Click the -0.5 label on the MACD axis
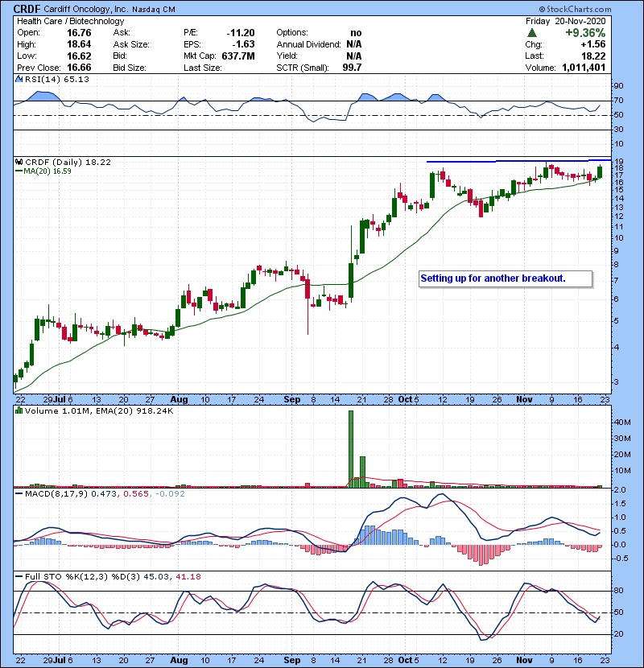Image resolution: width=644 pixels, height=668 pixels. click(x=621, y=558)
